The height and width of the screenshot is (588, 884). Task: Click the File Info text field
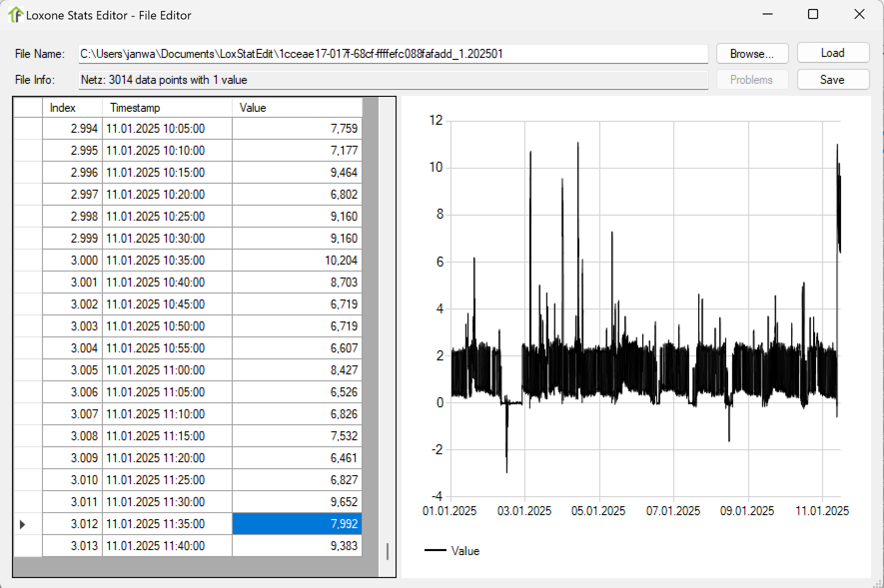click(393, 80)
